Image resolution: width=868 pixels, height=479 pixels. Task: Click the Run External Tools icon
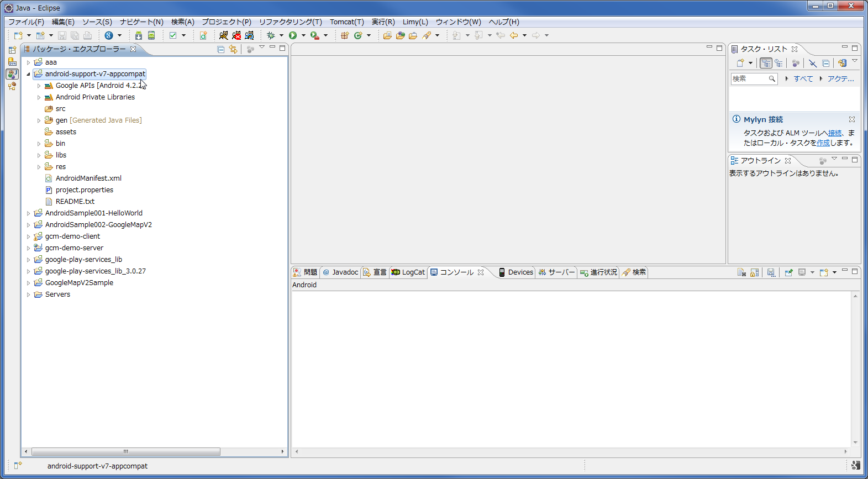(314, 35)
